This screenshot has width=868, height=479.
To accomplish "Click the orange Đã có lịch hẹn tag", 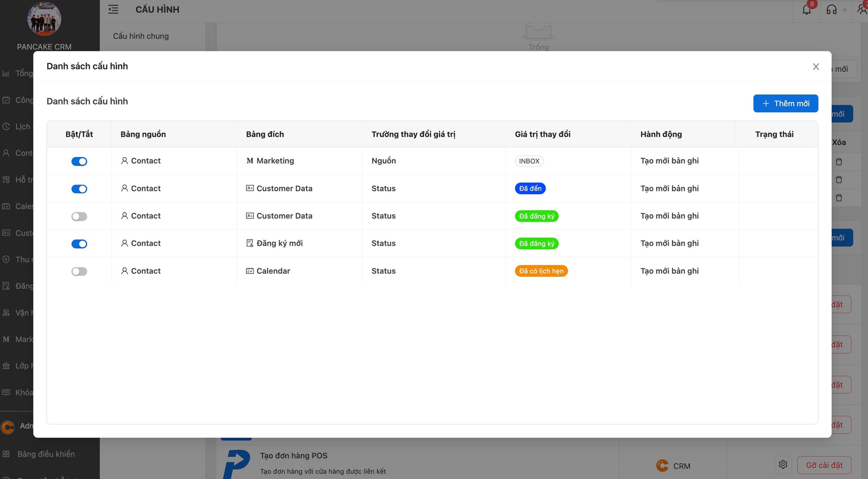I will click(541, 271).
